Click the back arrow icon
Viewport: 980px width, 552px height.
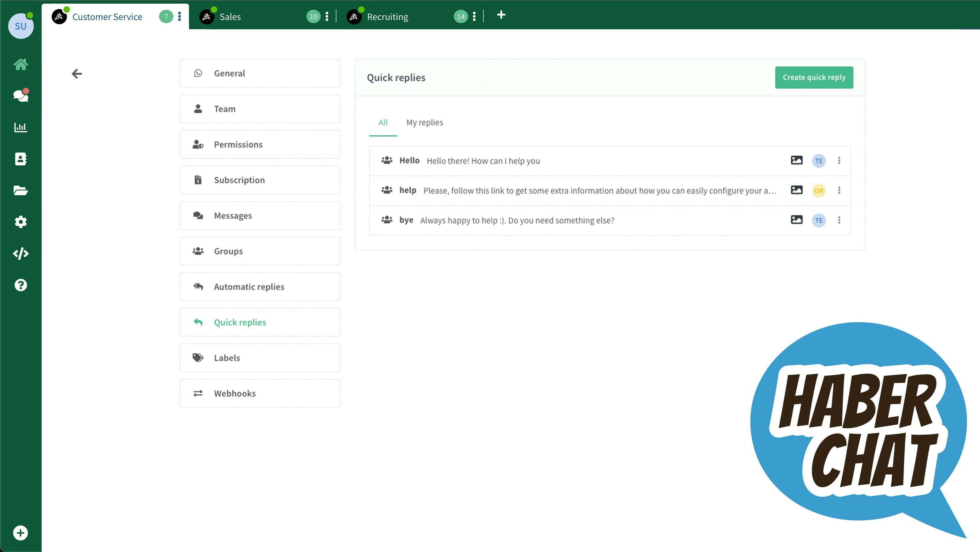77,73
